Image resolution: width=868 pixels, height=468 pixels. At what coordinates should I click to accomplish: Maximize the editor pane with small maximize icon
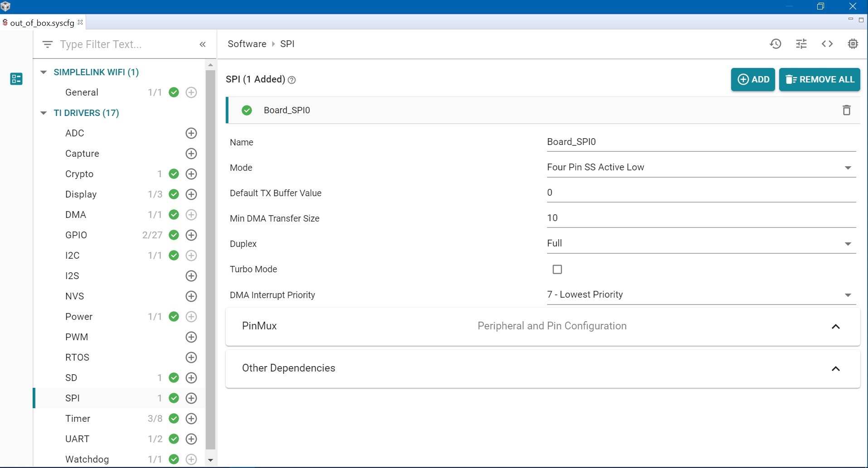click(x=861, y=19)
